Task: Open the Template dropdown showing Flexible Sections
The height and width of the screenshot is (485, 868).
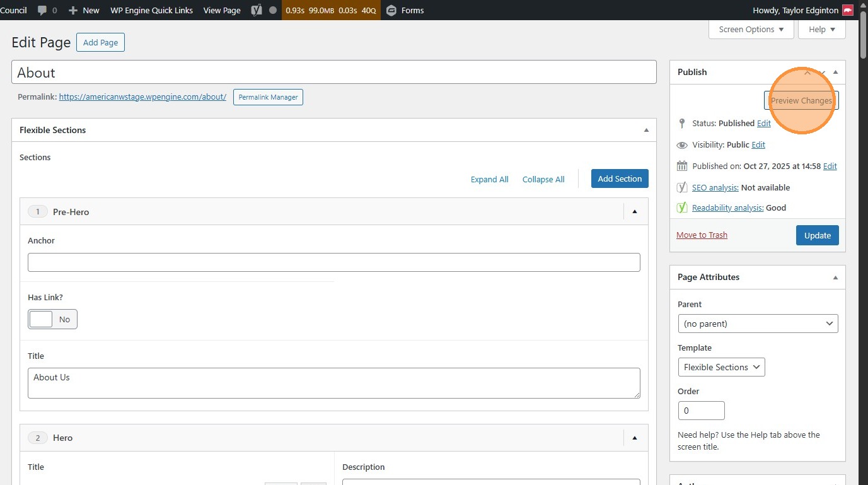Action: 721,367
